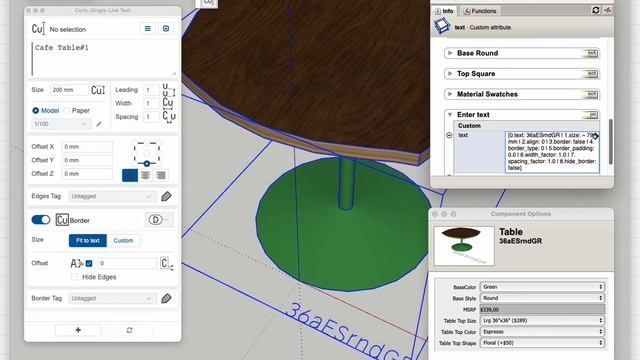The height and width of the screenshot is (360, 640).
Task: Click the square target icon beside the menu
Action: [x=166, y=29]
